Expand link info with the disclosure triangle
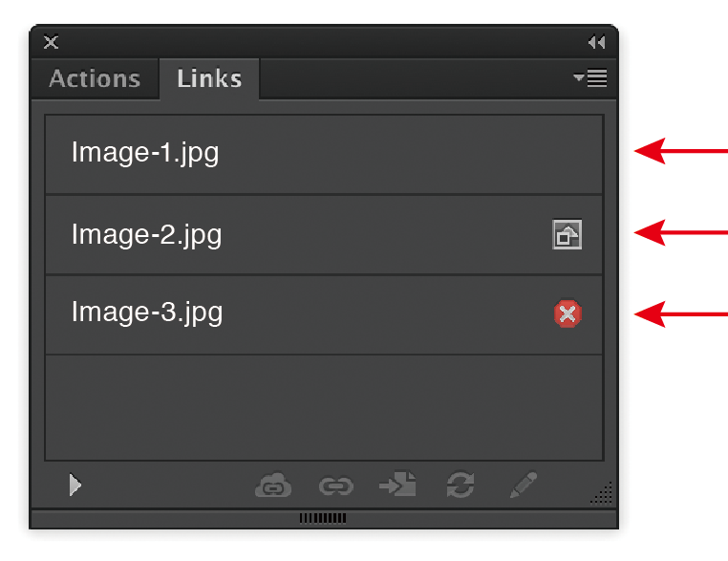The width and height of the screenshot is (728, 561). click(x=75, y=485)
